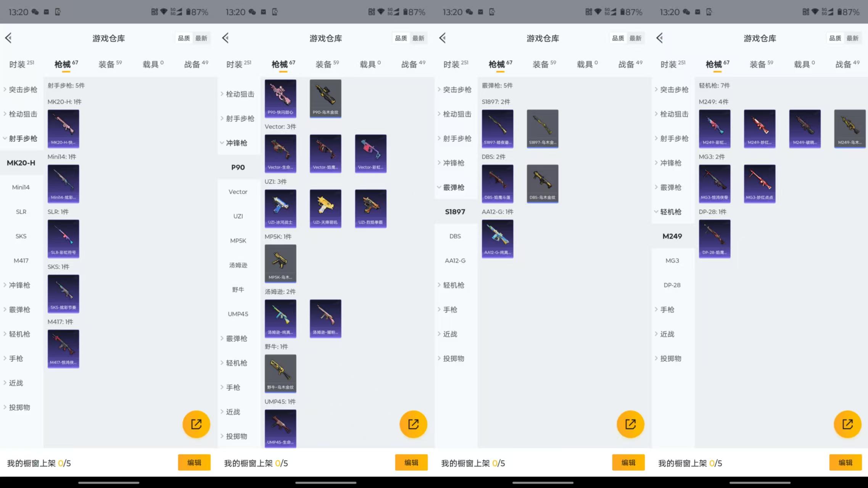
Task: Select DP-28 in the sidebar
Action: pyautogui.click(x=672, y=285)
